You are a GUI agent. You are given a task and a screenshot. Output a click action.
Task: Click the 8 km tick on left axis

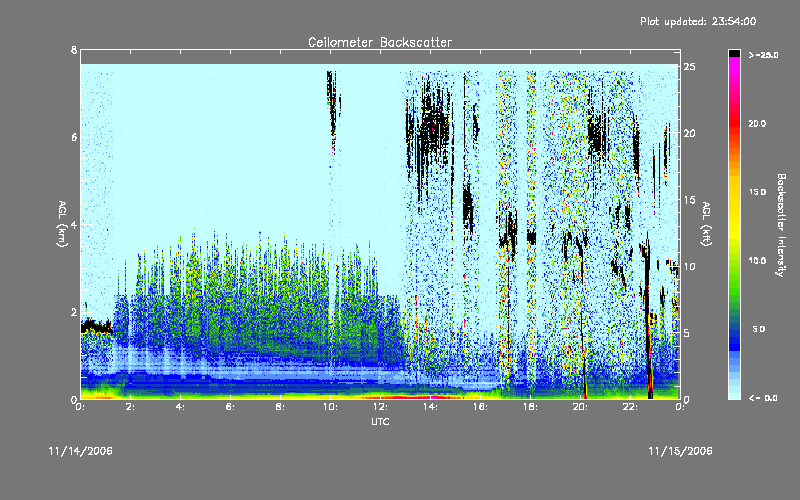tap(74, 50)
